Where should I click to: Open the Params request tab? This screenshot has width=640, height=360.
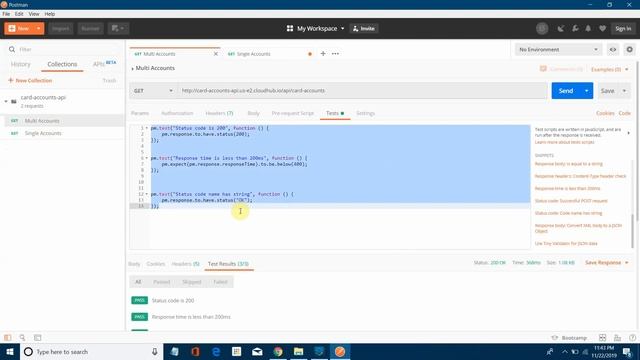[140, 113]
